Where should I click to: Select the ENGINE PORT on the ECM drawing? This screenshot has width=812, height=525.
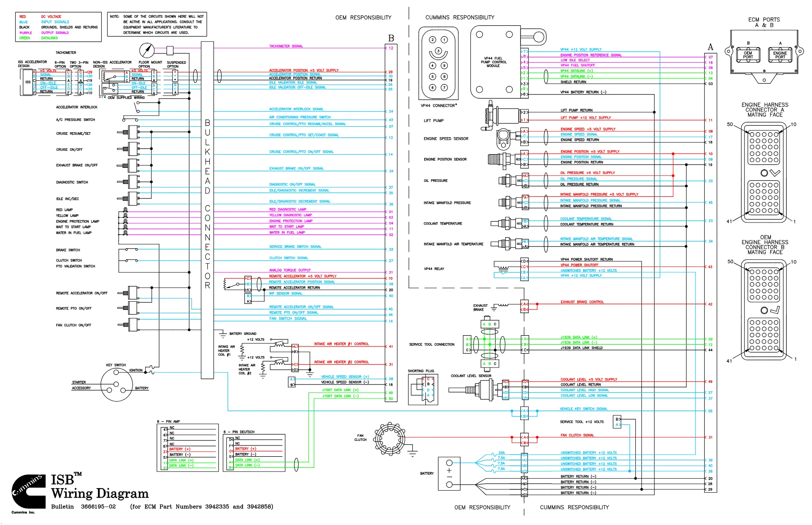click(x=780, y=54)
